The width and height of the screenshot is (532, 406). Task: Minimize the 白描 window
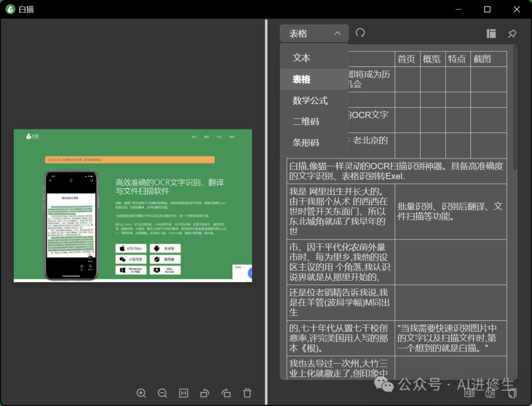click(459, 9)
